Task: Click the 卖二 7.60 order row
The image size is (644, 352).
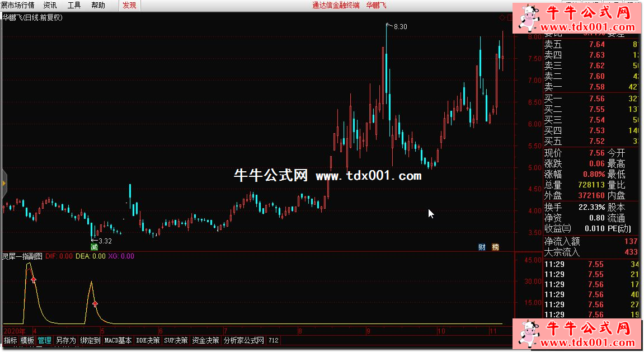Action: [591, 77]
